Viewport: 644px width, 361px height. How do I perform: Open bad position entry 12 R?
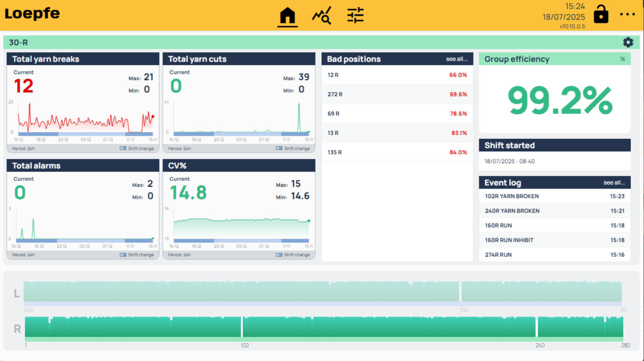(x=397, y=75)
